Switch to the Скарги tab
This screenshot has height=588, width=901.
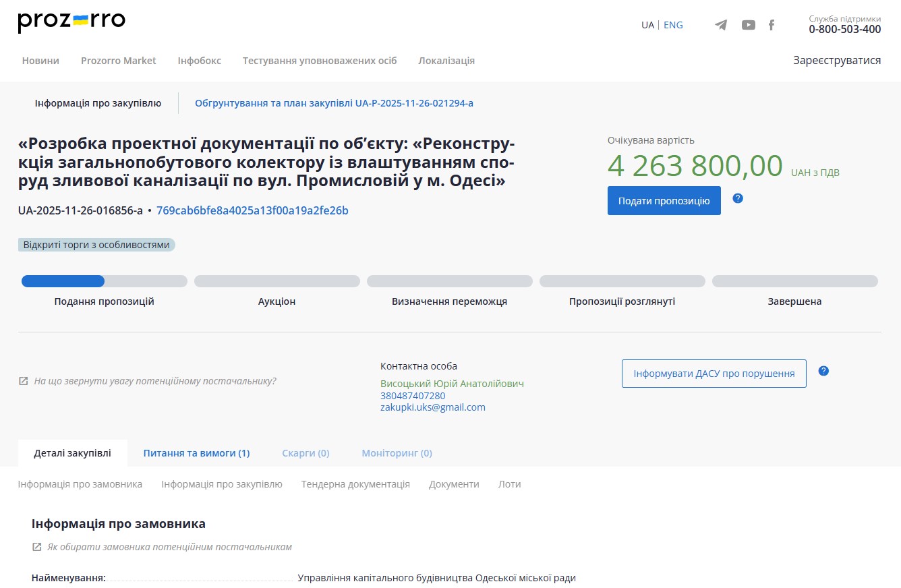[x=306, y=453]
